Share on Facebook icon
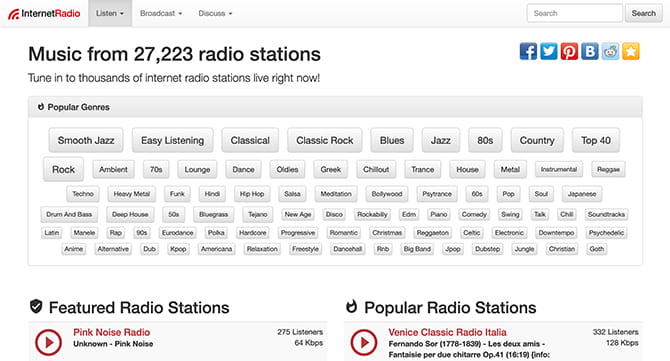Screen dimensions: 670x361 coord(528,51)
